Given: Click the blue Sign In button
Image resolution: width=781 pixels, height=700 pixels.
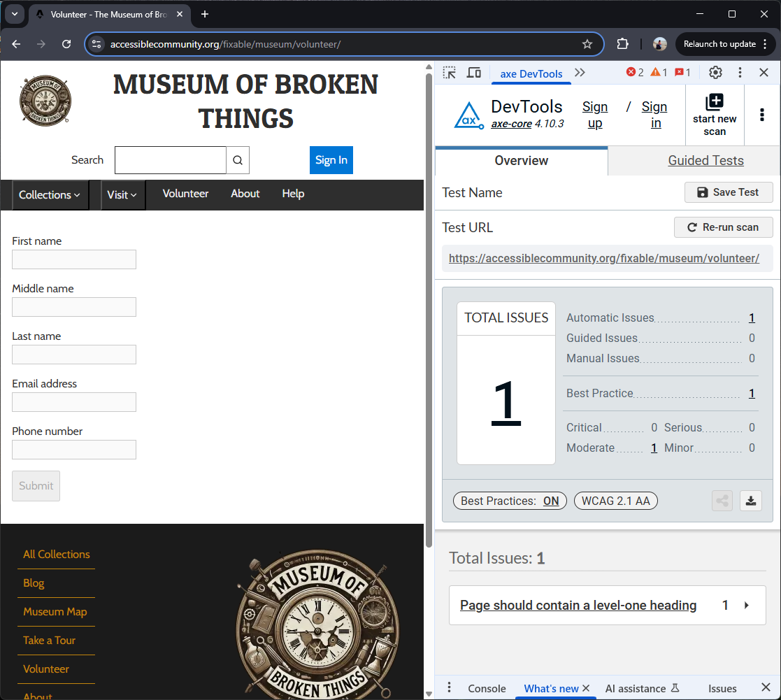Looking at the screenshot, I should click(331, 160).
